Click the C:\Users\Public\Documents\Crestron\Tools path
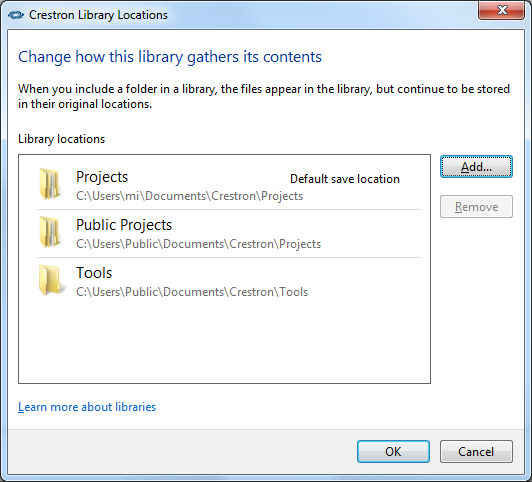This screenshot has height=482, width=532. (192, 292)
